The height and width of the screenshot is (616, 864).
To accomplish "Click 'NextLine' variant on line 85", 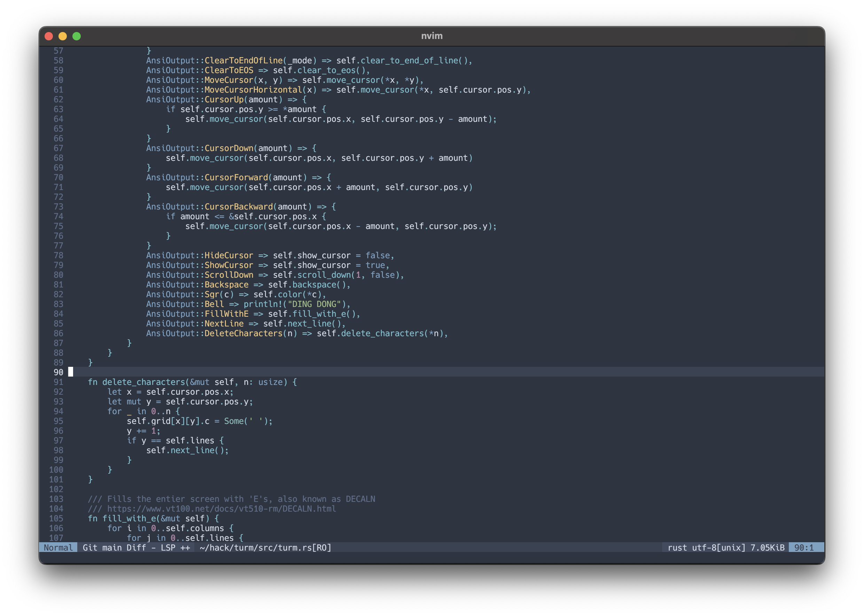I will pos(224,324).
